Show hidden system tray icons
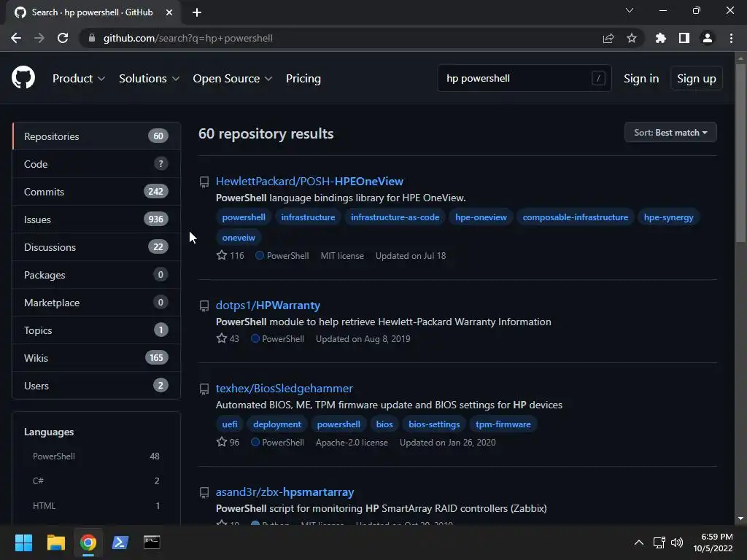This screenshot has height=560, width=747. 639,542
